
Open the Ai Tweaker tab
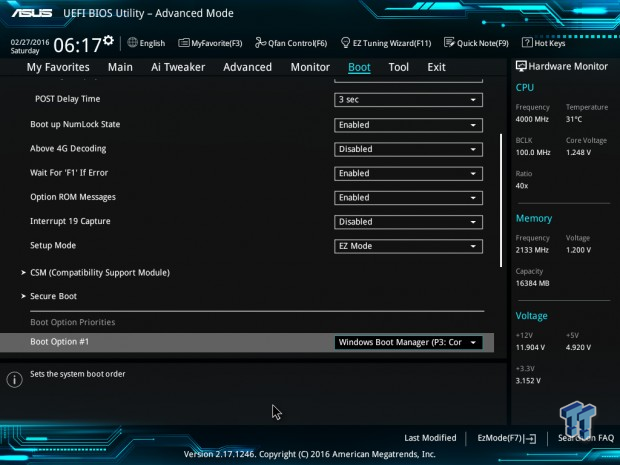tap(178, 67)
